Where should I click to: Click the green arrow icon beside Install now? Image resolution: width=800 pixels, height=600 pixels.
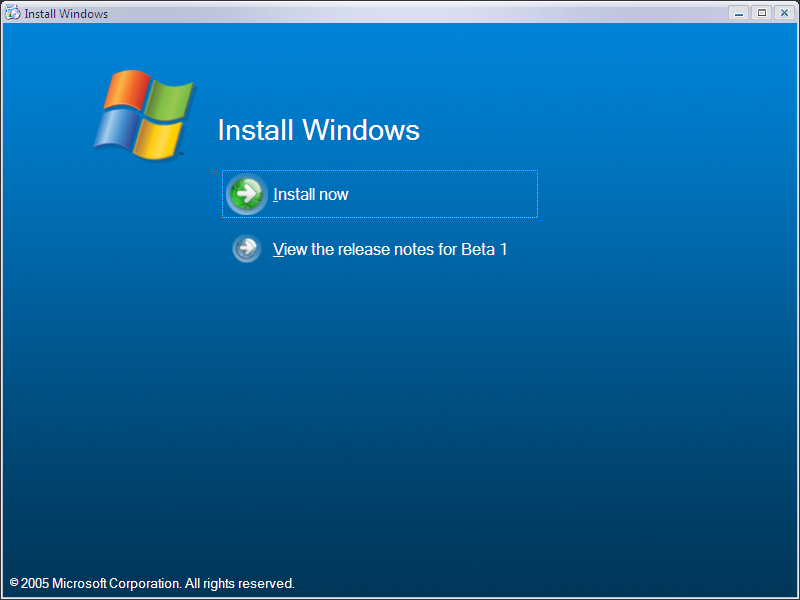pyautogui.click(x=246, y=194)
